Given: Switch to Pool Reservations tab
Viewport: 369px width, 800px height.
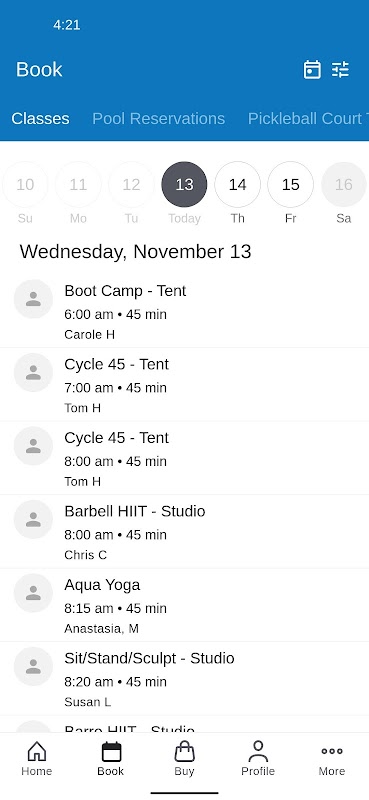Looking at the screenshot, I should (x=158, y=118).
